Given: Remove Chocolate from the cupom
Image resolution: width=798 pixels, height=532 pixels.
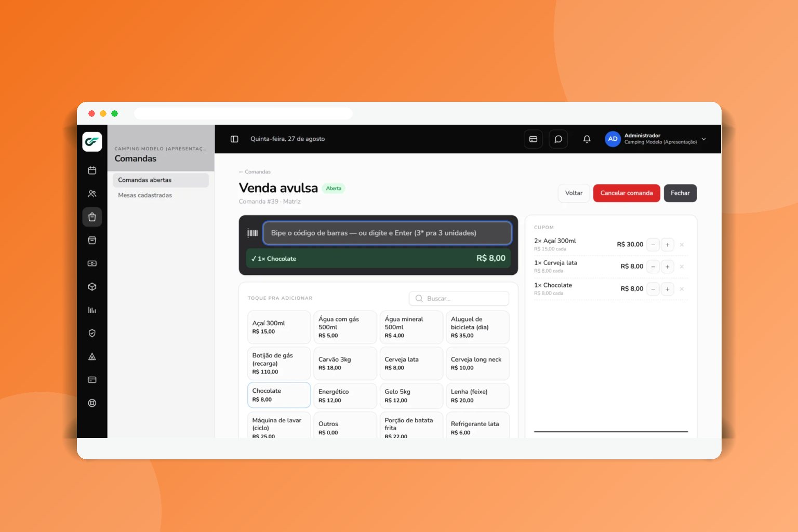Looking at the screenshot, I should 682,289.
